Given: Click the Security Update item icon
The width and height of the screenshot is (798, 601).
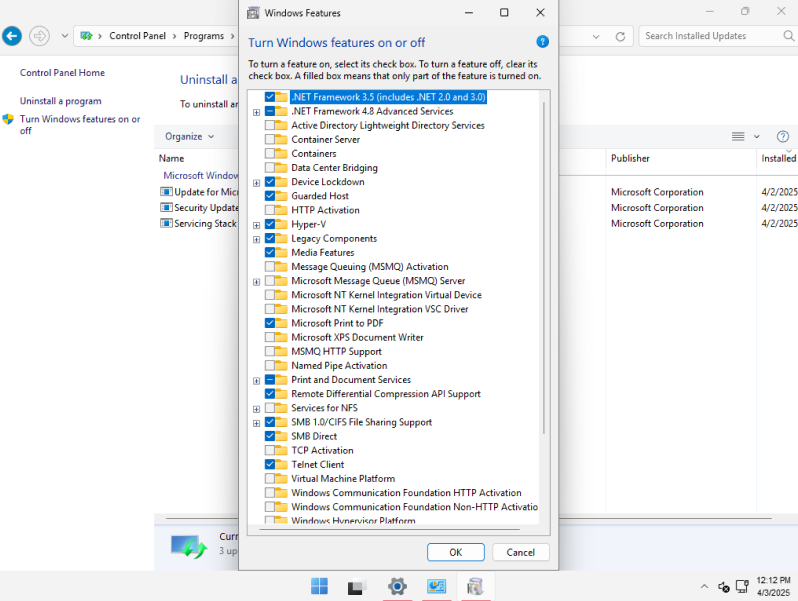Looking at the screenshot, I should [166, 208].
